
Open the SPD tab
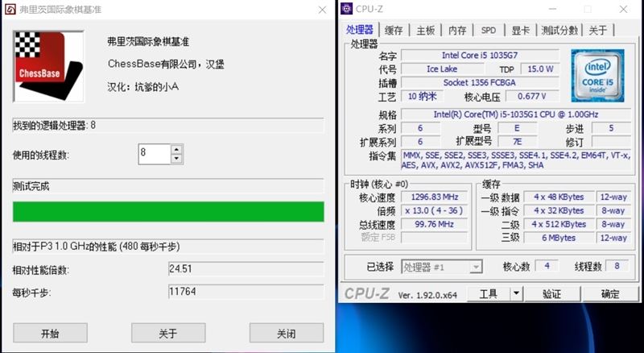pos(489,30)
